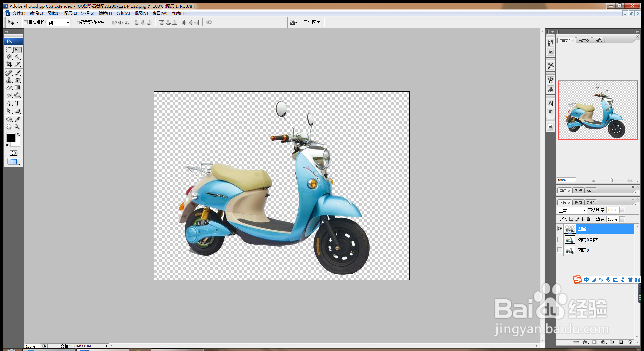Select the Clone Stamp tool
Screen dimensions: 644x351
point(9,80)
